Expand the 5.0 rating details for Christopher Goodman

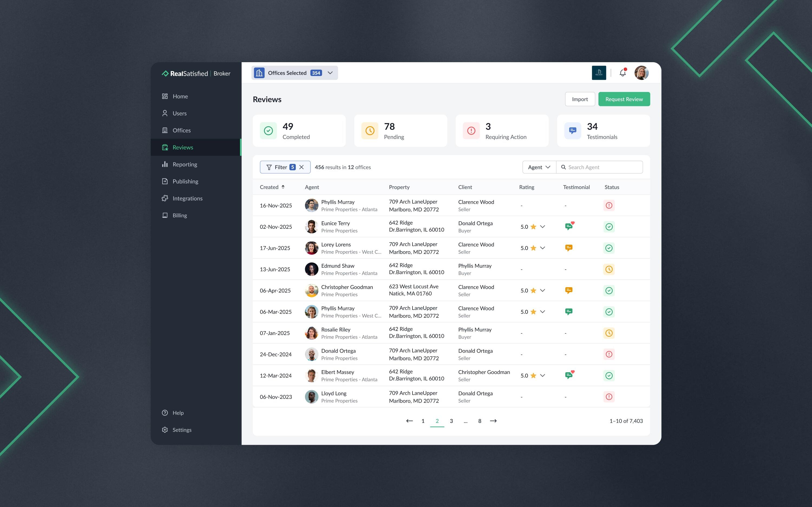(x=543, y=290)
